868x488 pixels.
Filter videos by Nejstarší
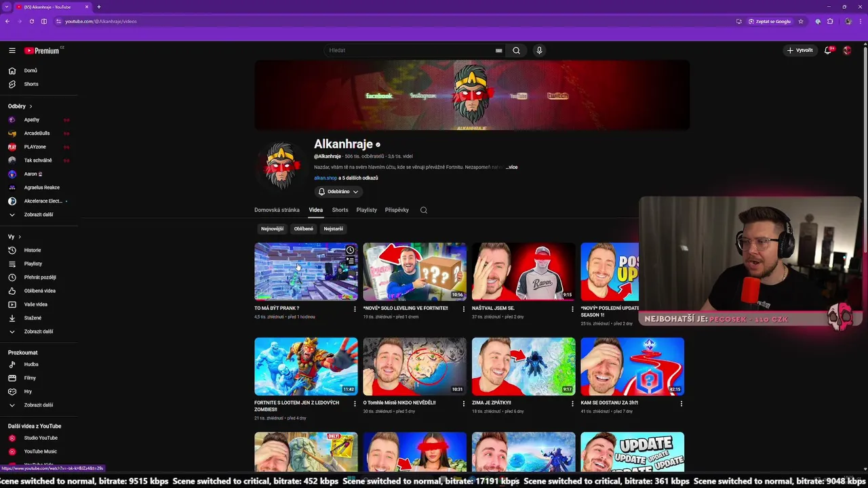(x=333, y=228)
